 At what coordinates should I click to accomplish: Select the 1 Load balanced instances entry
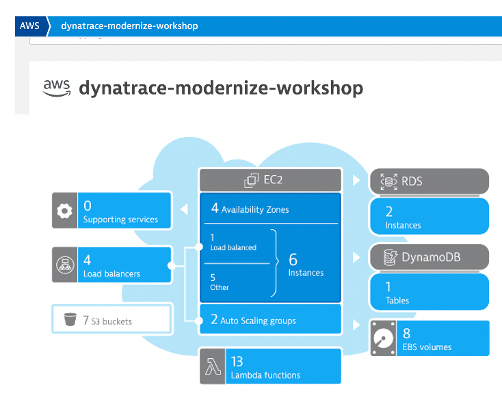(x=233, y=242)
